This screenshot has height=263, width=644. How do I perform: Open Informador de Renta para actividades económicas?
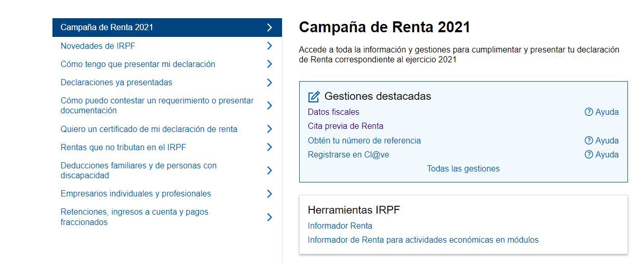pyautogui.click(x=423, y=240)
